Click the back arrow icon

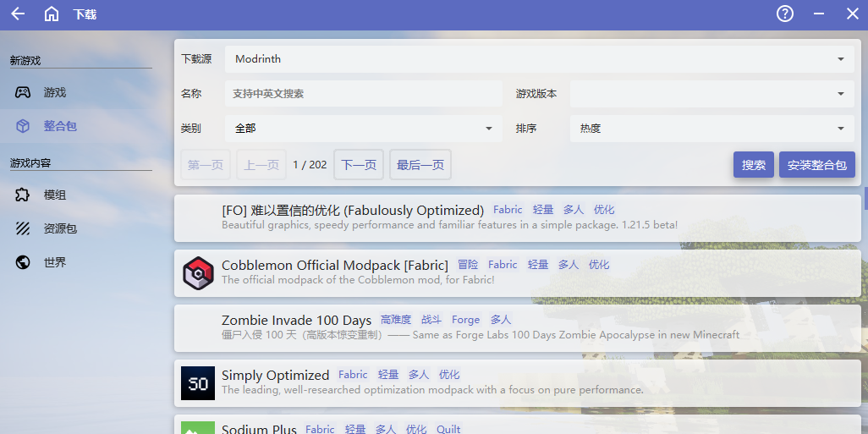tap(18, 14)
